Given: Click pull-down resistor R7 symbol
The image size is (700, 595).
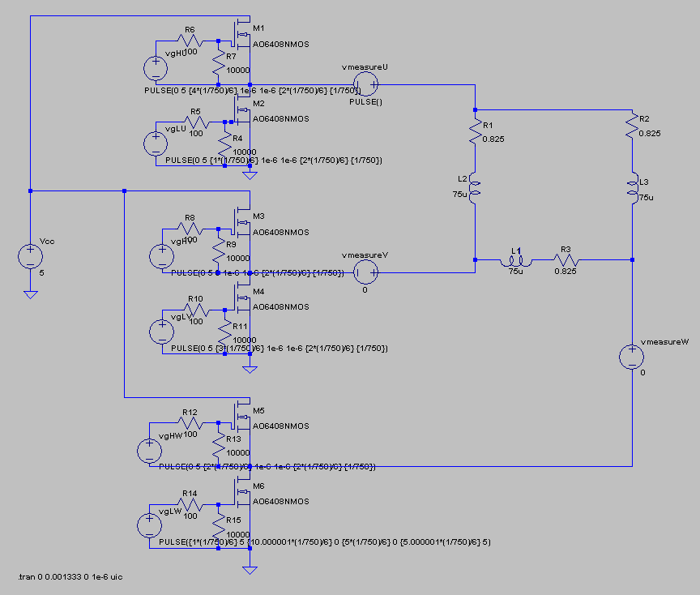Looking at the screenshot, I should (218, 62).
